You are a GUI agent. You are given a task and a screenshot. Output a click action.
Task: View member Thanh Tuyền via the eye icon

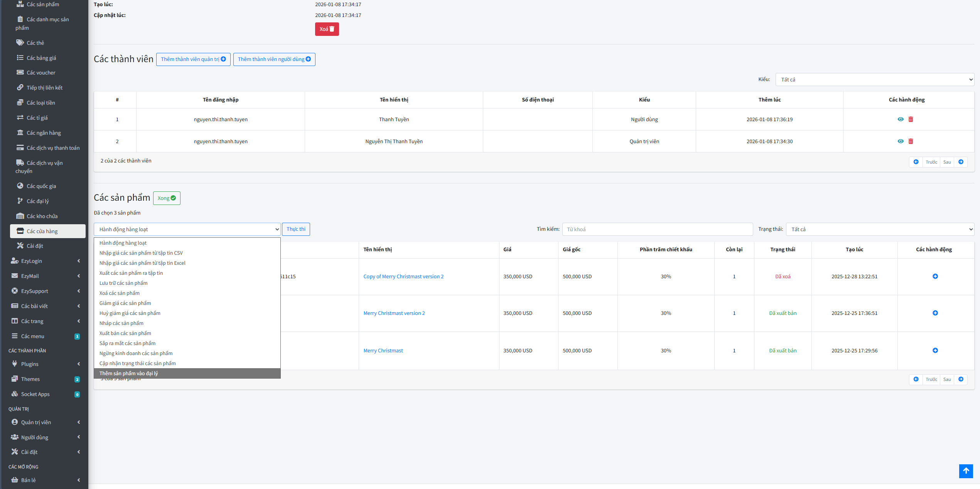tap(900, 119)
